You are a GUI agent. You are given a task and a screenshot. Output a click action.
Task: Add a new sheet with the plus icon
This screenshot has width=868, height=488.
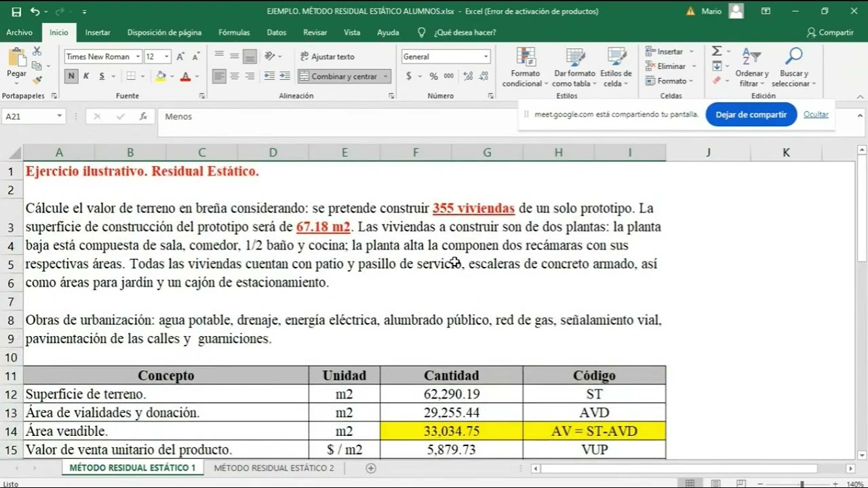pos(371,468)
